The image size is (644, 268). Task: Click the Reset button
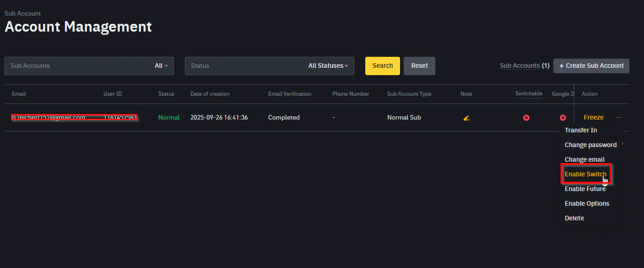coord(419,66)
